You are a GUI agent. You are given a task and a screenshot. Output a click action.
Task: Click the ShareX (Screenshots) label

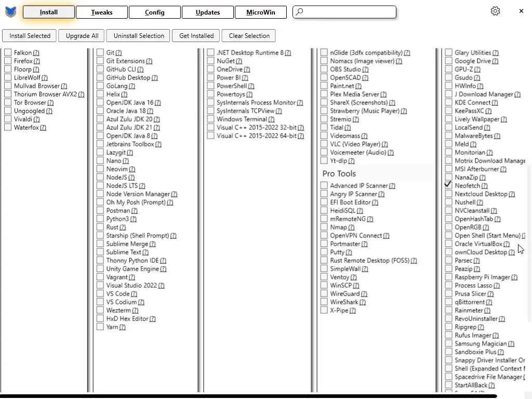[x=358, y=102]
